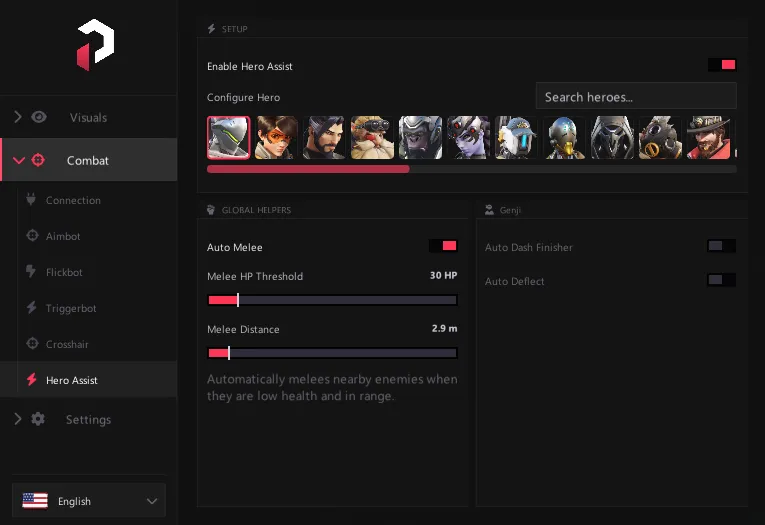Click the red bolt icon by Hero Assist
765x525 pixels.
(32, 380)
